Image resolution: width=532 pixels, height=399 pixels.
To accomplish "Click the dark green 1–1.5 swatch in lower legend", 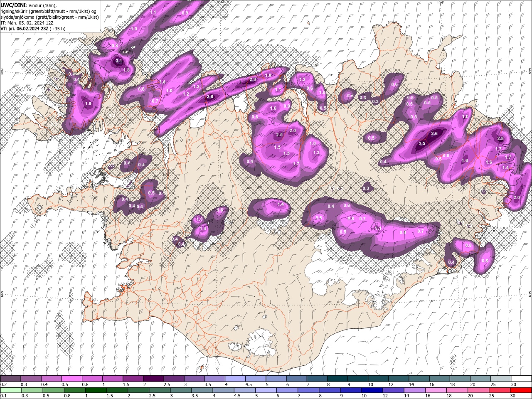I will 96,390.
